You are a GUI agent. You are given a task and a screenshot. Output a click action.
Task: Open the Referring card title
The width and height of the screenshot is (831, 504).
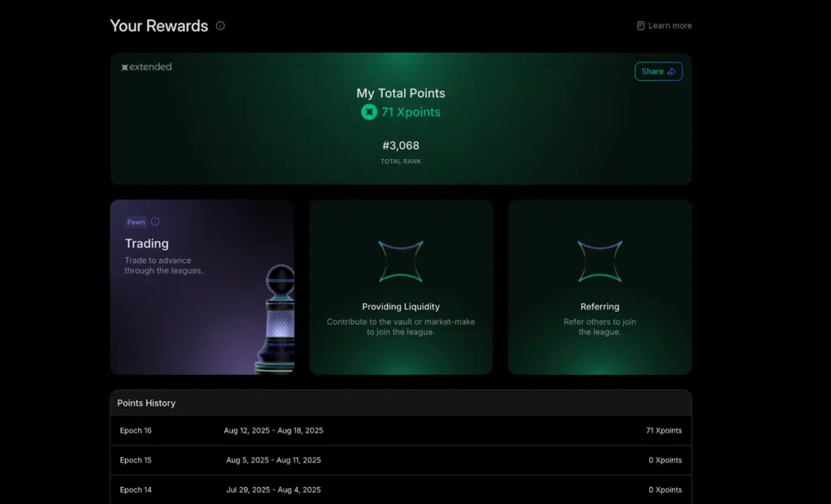point(600,307)
